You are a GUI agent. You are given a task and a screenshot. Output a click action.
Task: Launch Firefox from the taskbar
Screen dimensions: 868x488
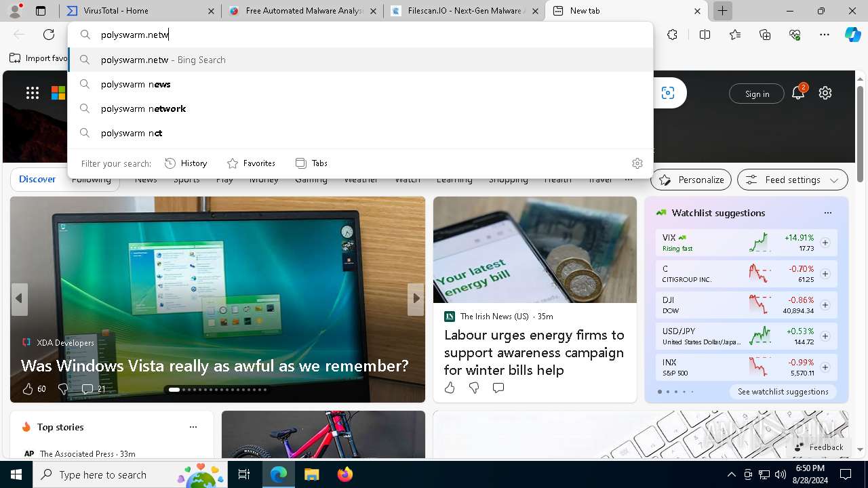coord(345,474)
